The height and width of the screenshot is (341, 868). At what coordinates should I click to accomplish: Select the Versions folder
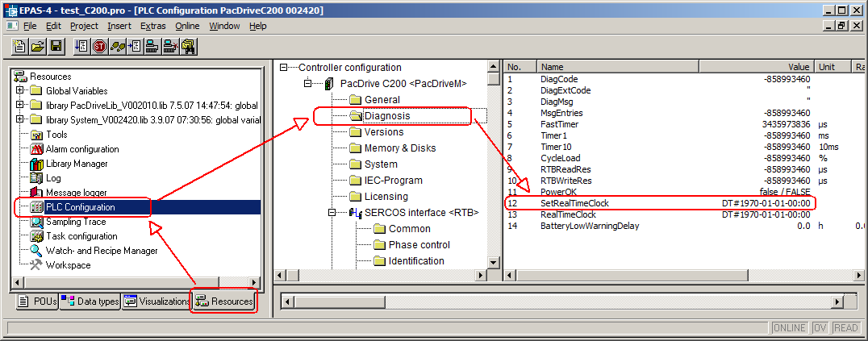[384, 131]
